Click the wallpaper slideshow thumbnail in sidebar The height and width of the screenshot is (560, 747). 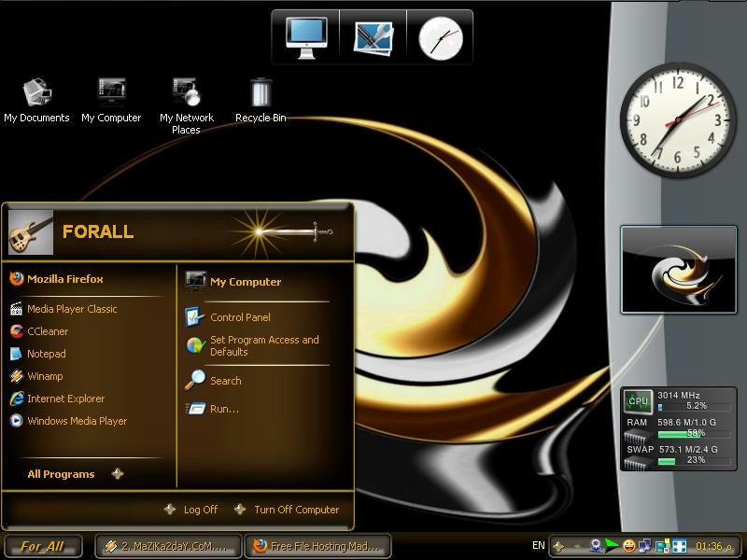click(x=679, y=270)
